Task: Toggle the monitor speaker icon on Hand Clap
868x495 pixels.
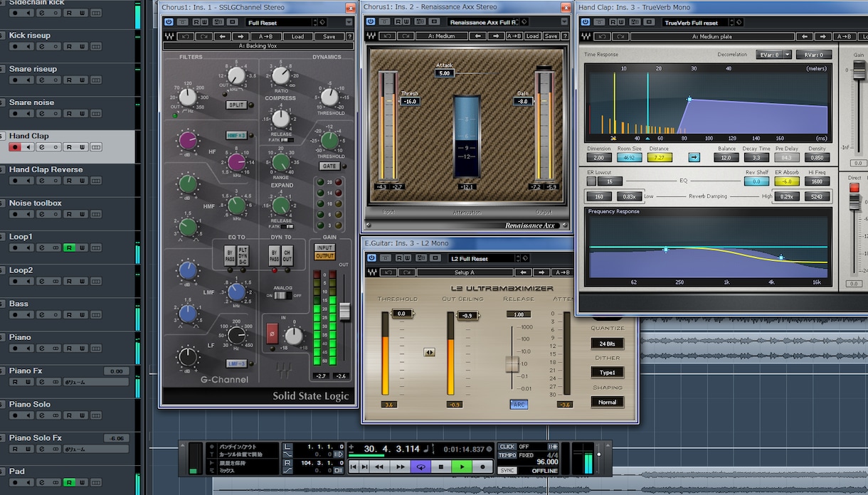Action: pyautogui.click(x=28, y=147)
